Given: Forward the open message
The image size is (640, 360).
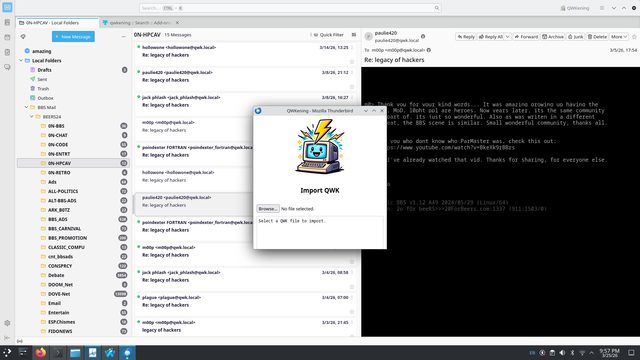Looking at the screenshot, I should (526, 37).
